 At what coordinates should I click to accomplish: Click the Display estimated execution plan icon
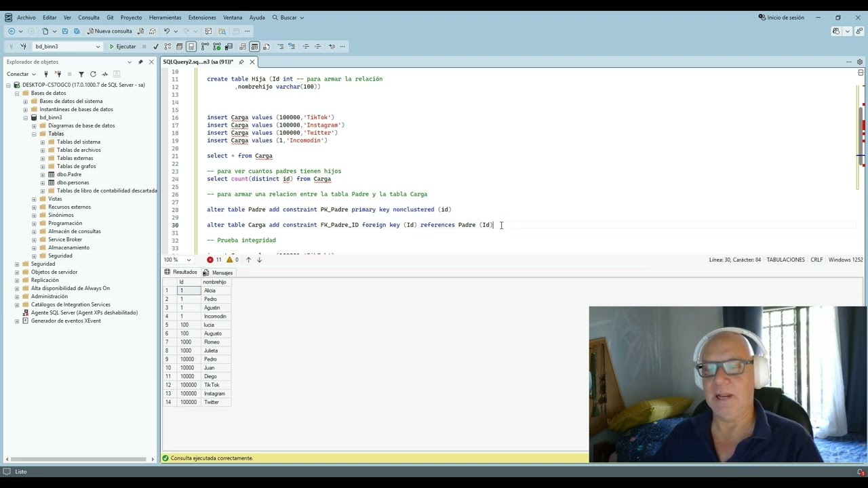coord(167,47)
